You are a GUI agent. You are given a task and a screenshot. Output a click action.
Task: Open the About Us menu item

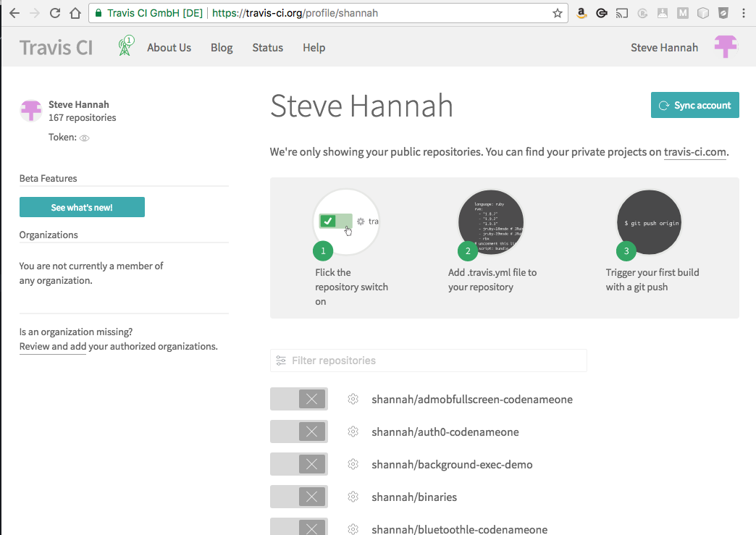click(169, 48)
